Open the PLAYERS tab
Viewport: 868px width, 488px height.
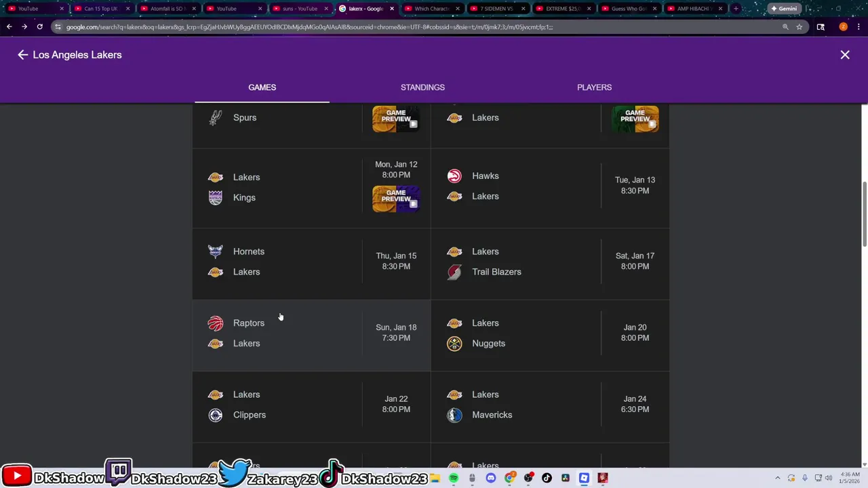[x=594, y=87]
